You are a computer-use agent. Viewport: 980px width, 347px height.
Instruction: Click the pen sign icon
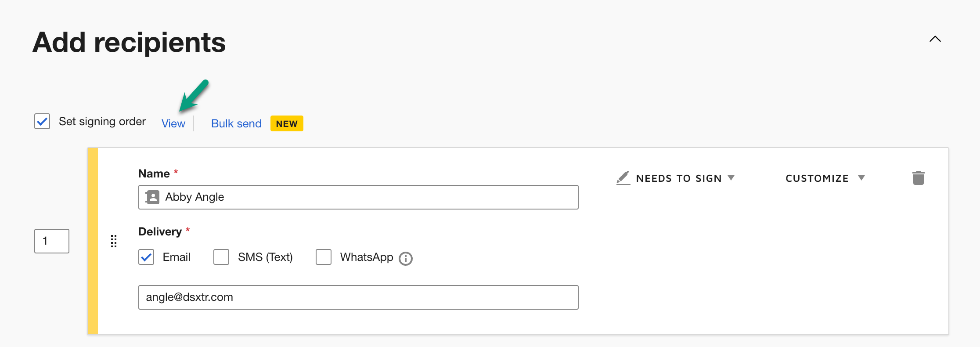(623, 178)
